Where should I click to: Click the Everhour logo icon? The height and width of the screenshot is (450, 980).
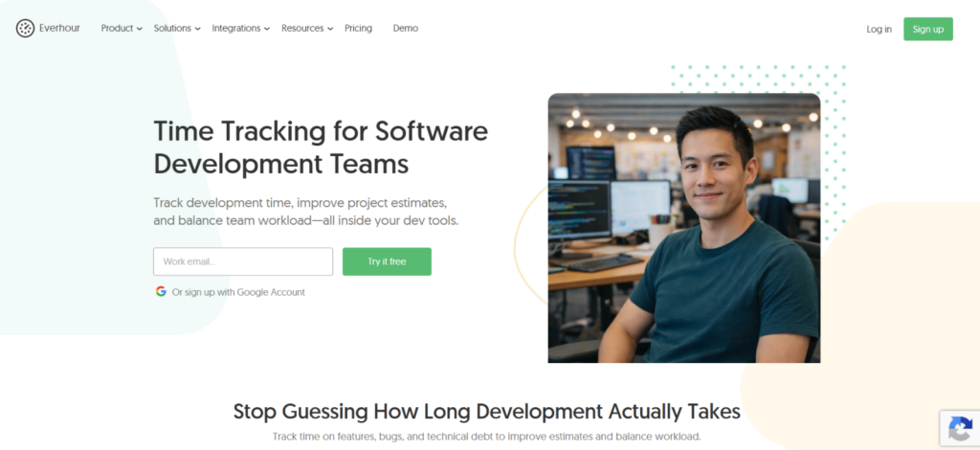25,28
